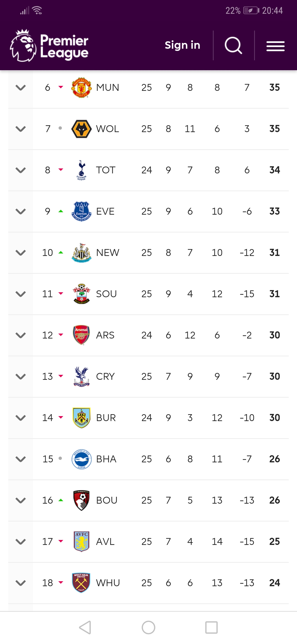The image size is (297, 644).
Task: Open the hamburger menu
Action: coord(275,46)
